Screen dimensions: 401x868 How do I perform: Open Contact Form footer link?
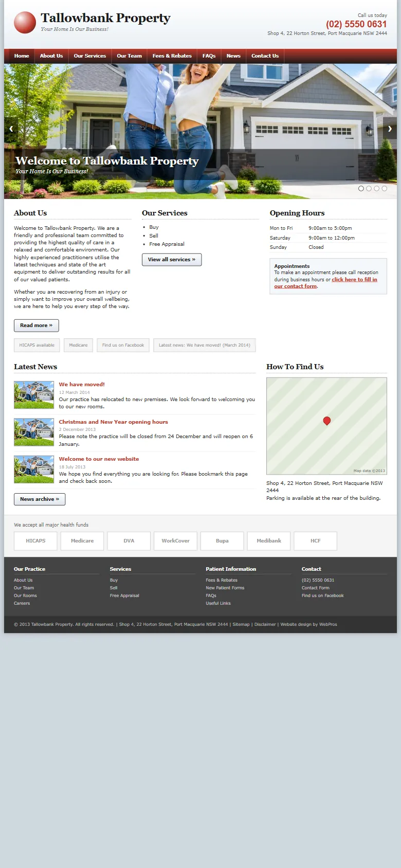[x=316, y=588]
